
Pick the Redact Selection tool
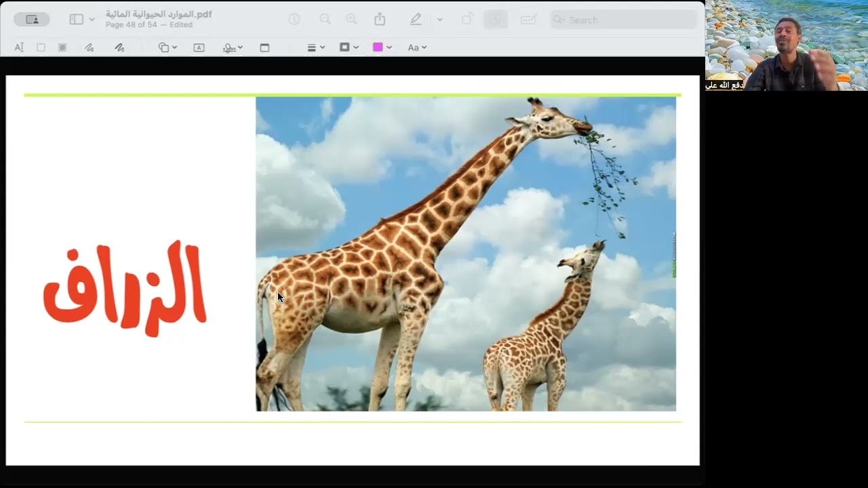(62, 47)
